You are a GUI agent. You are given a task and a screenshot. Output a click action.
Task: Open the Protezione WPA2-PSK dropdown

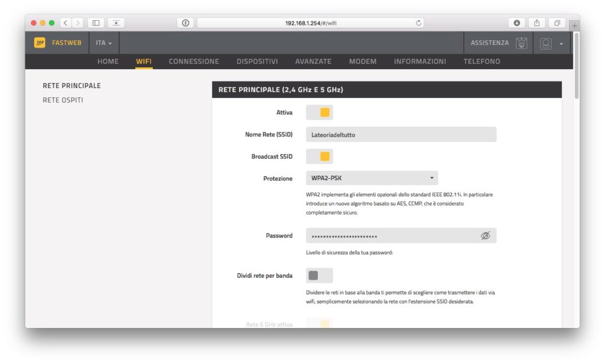coord(371,178)
